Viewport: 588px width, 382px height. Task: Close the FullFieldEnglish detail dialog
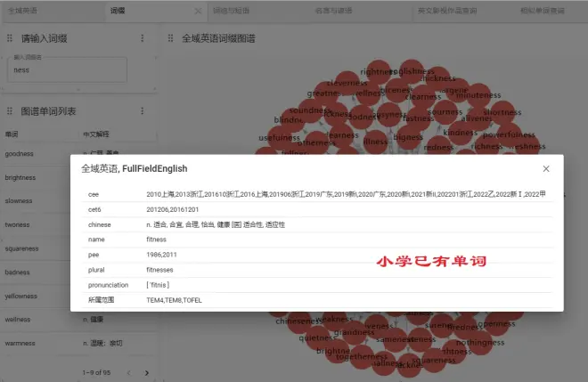pos(546,168)
